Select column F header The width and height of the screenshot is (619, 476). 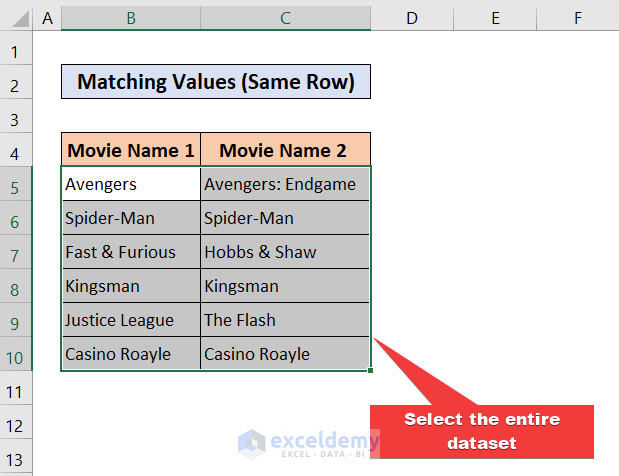578,17
